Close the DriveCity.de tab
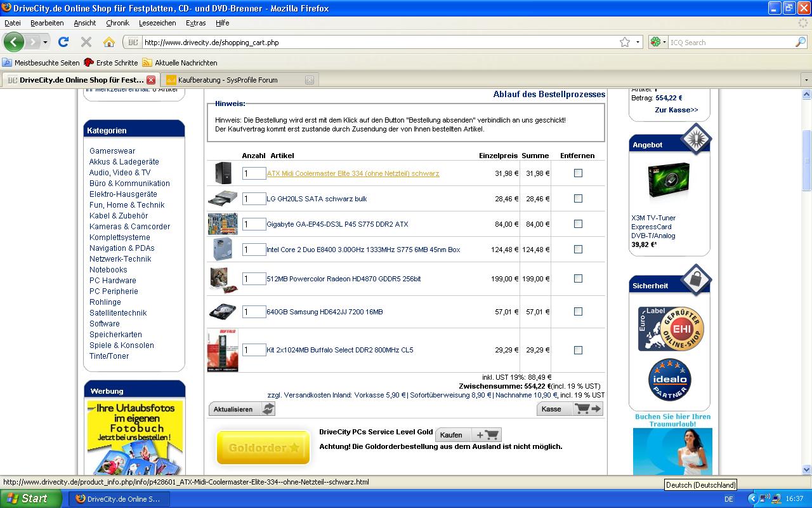The height and width of the screenshot is (508, 812). click(151, 80)
